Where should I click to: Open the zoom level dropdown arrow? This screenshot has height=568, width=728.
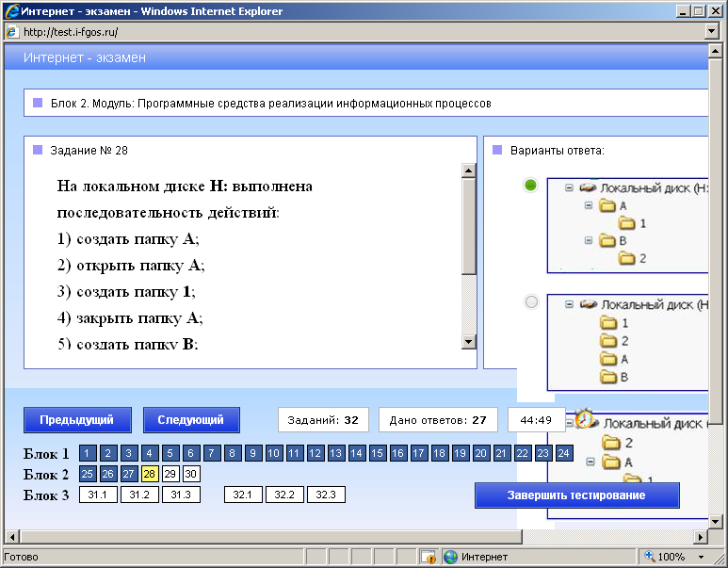click(701, 557)
